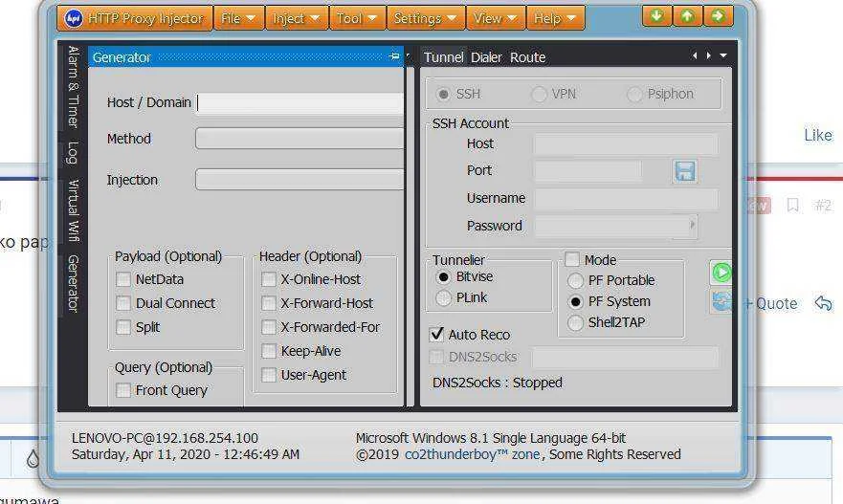Image resolution: width=843 pixels, height=504 pixels.
Task: Click the SSH Port field
Action: coord(588,171)
